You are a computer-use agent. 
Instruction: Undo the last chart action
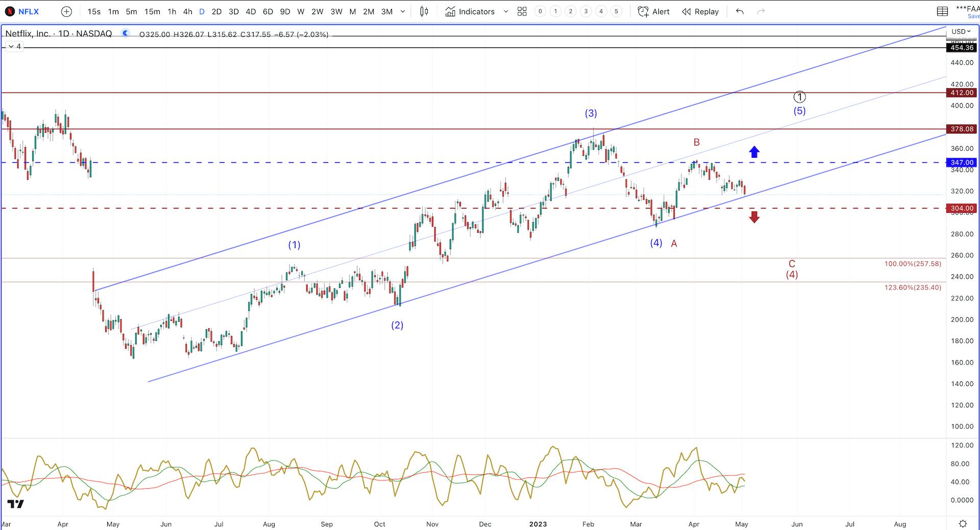tap(740, 11)
